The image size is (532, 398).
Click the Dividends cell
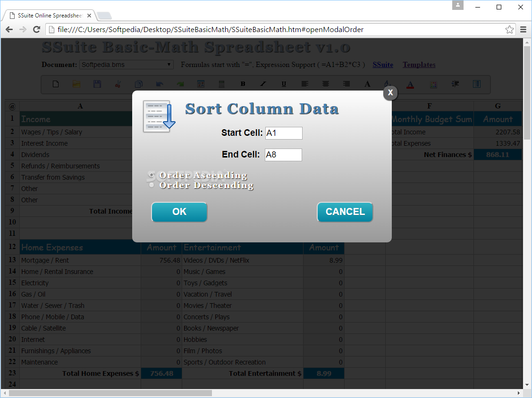[76, 155]
